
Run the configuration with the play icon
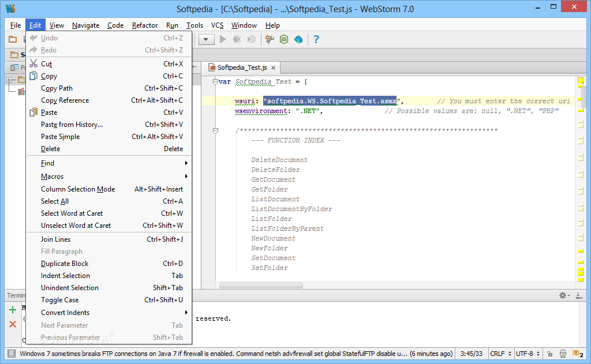pos(223,39)
